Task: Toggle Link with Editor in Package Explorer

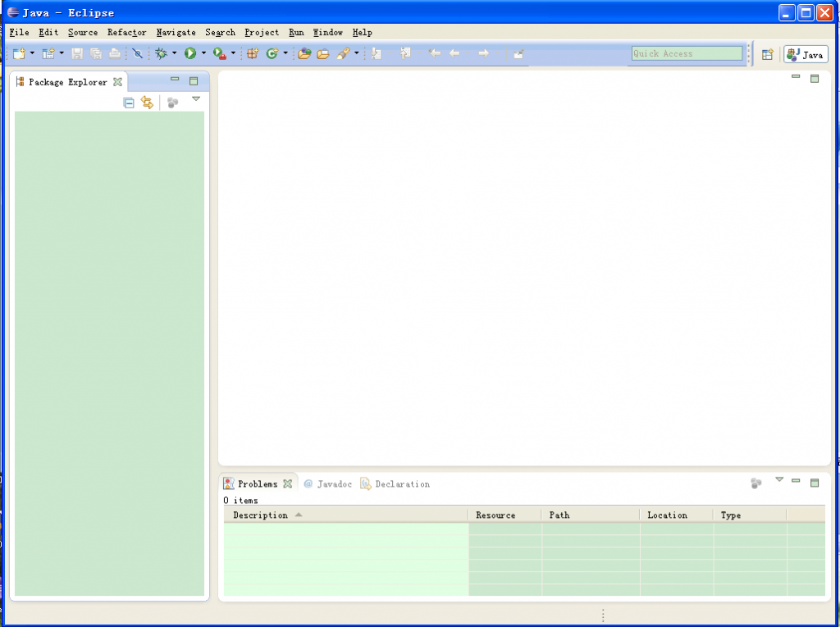Action: click(147, 103)
